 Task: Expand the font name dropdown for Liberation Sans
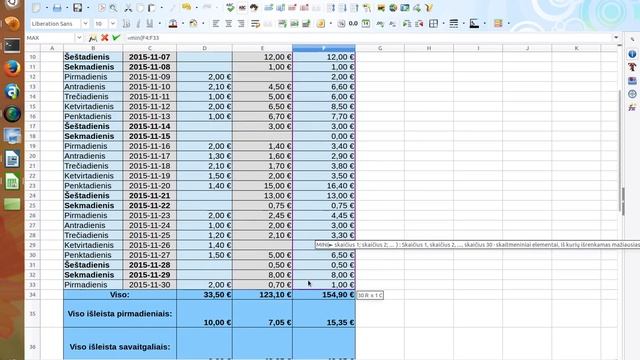point(85,24)
